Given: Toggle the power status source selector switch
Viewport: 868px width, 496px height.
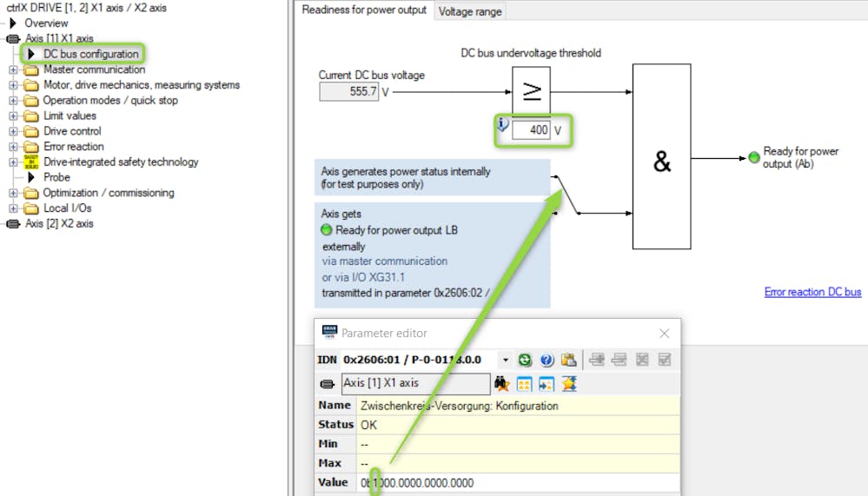Looking at the screenshot, I should pos(567,193).
